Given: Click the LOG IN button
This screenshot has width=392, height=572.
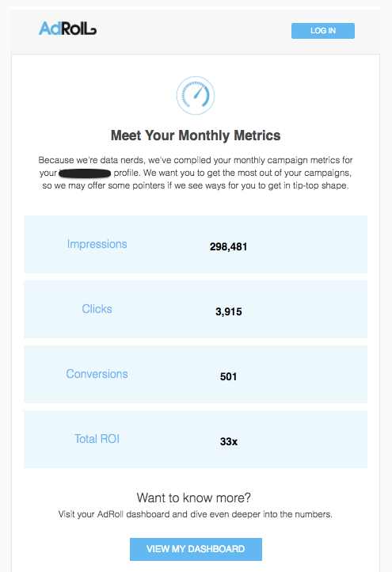Looking at the screenshot, I should click(323, 31).
